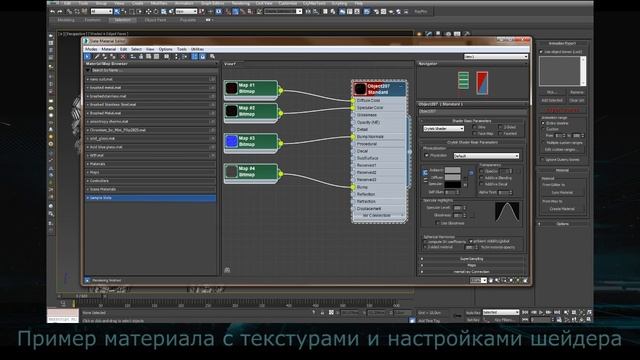Toggle the Physicalize checkbox

pos(427,156)
